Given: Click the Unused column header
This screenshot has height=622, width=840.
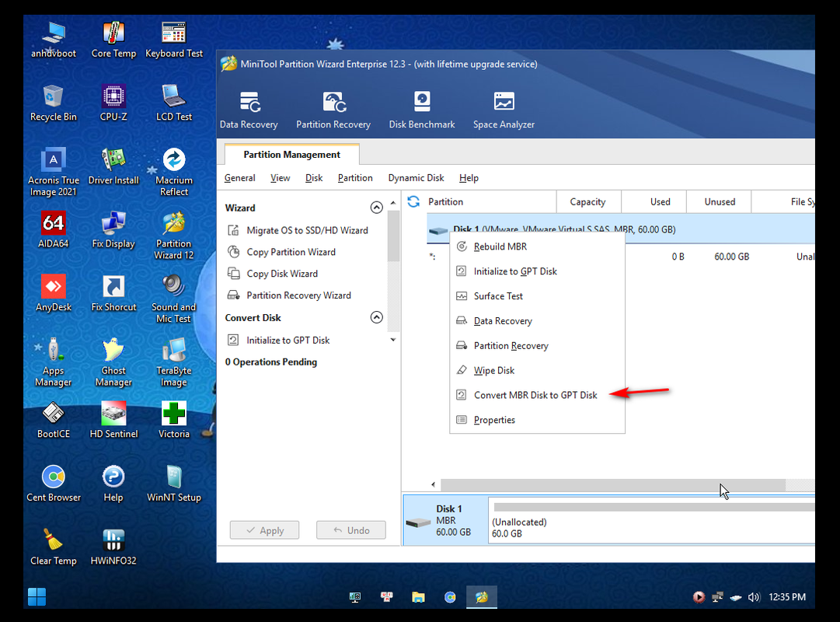Looking at the screenshot, I should [720, 201].
